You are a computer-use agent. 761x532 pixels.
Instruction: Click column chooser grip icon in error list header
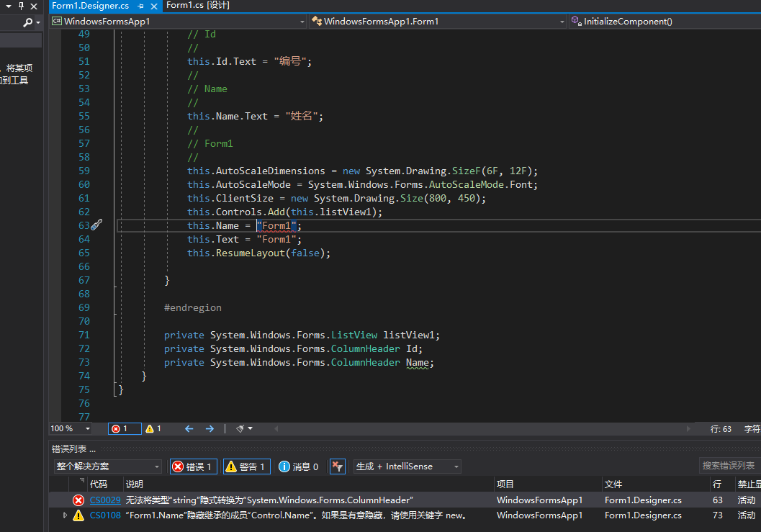click(x=82, y=481)
